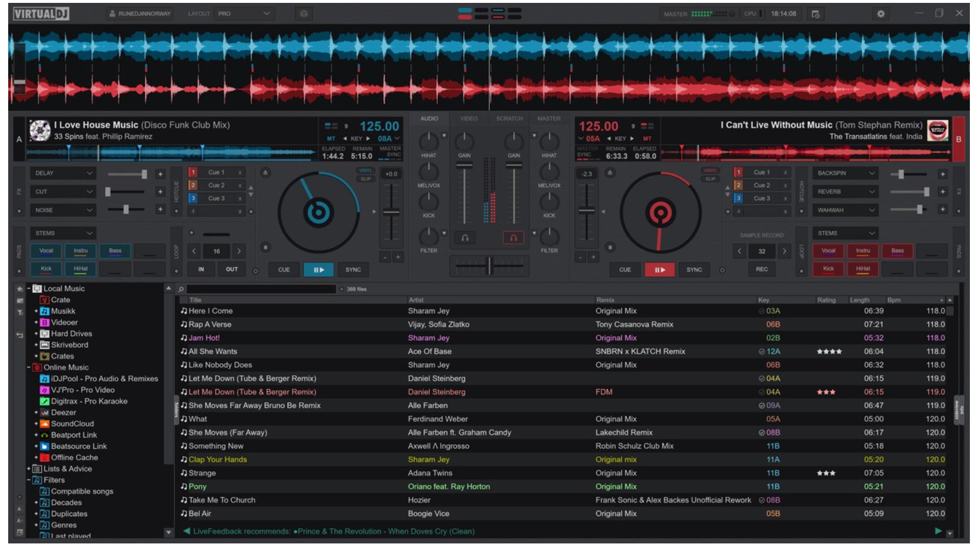
Task: Collapse the Local Music tree node
Action: (29, 289)
